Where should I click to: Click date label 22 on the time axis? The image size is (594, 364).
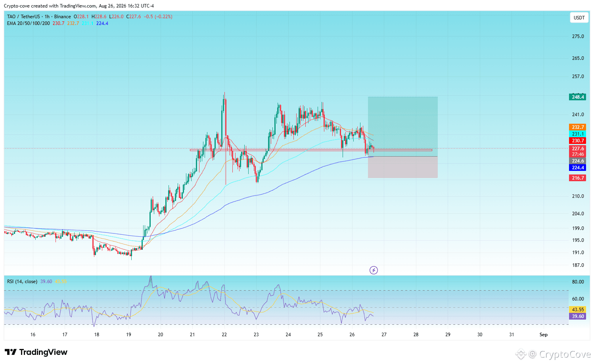coord(224,335)
